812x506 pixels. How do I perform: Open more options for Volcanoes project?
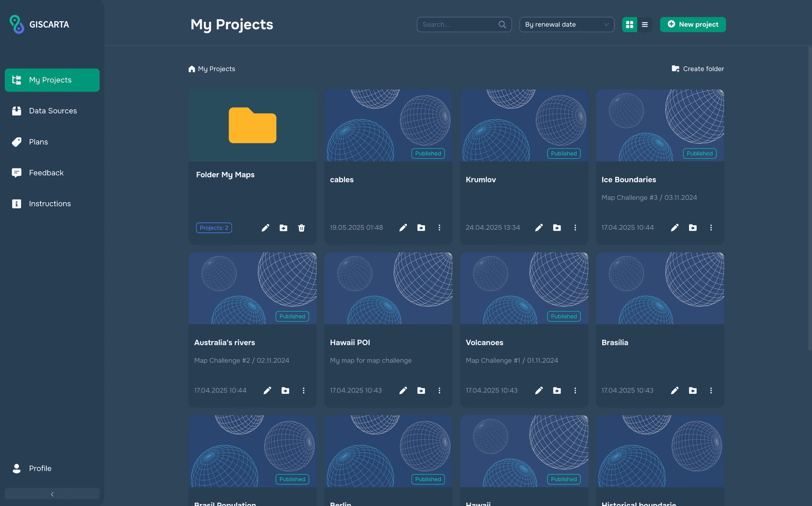tap(575, 391)
